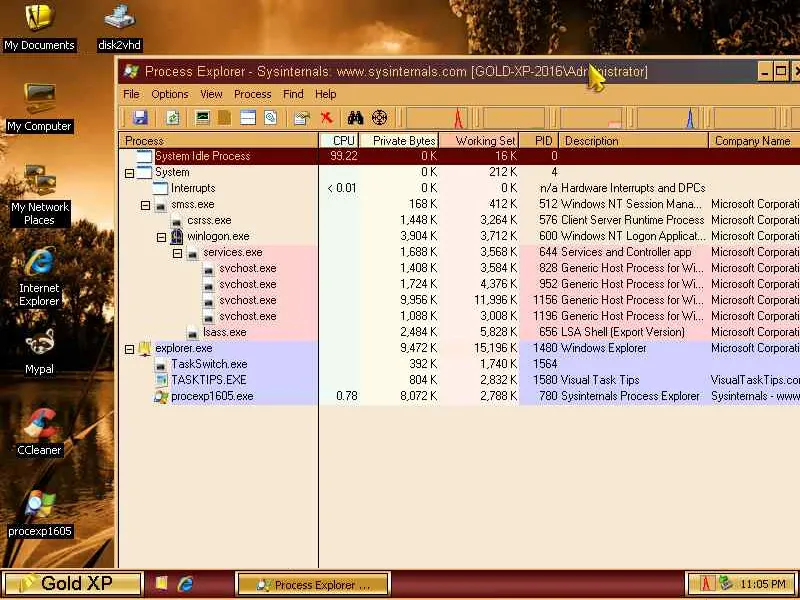Image resolution: width=800 pixels, height=600 pixels.
Task: Sort by the Private Bytes column header
Action: click(399, 141)
